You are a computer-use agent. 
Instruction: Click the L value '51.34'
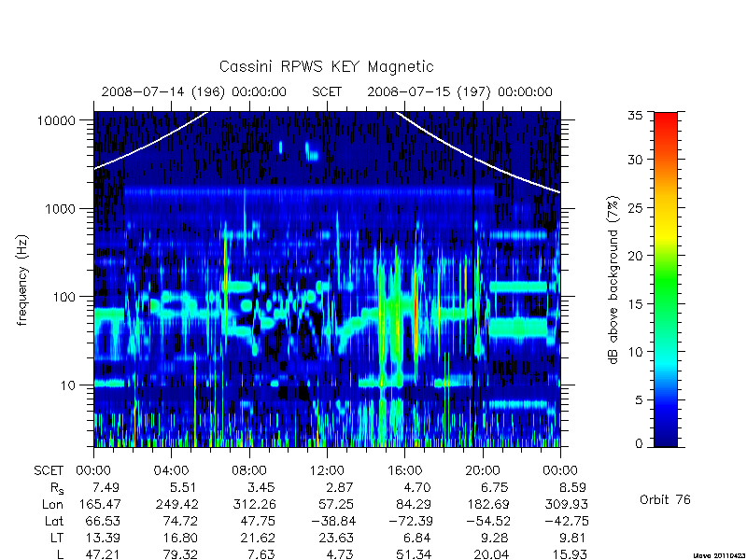414,554
